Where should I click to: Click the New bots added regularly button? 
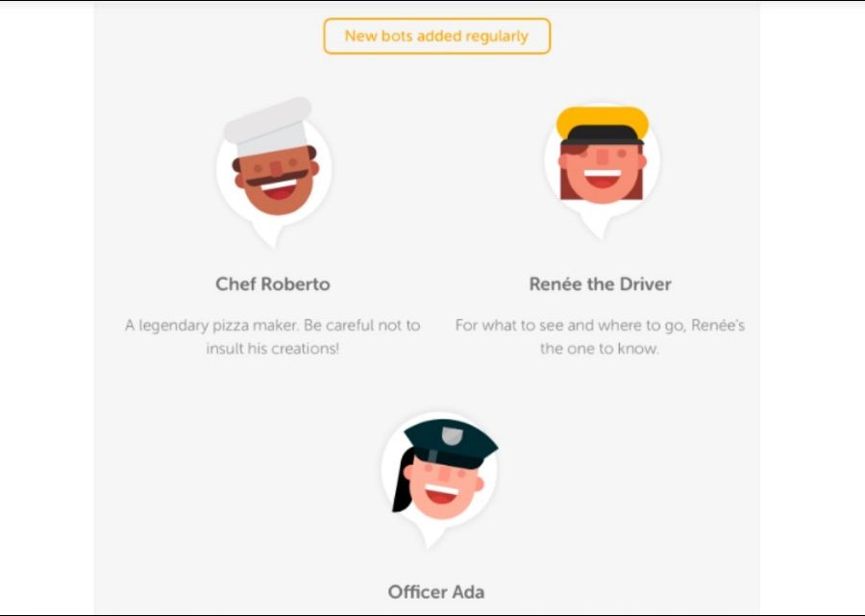[436, 37]
